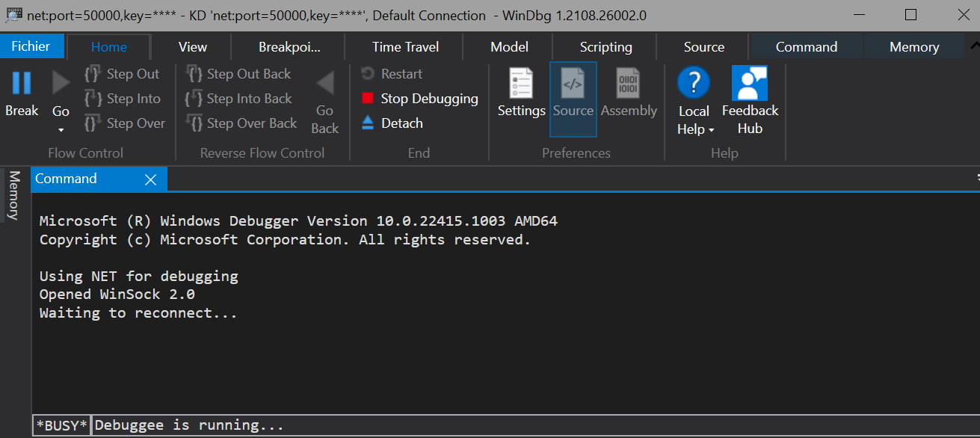Toggle Assembly mode in Preferences

(628, 84)
